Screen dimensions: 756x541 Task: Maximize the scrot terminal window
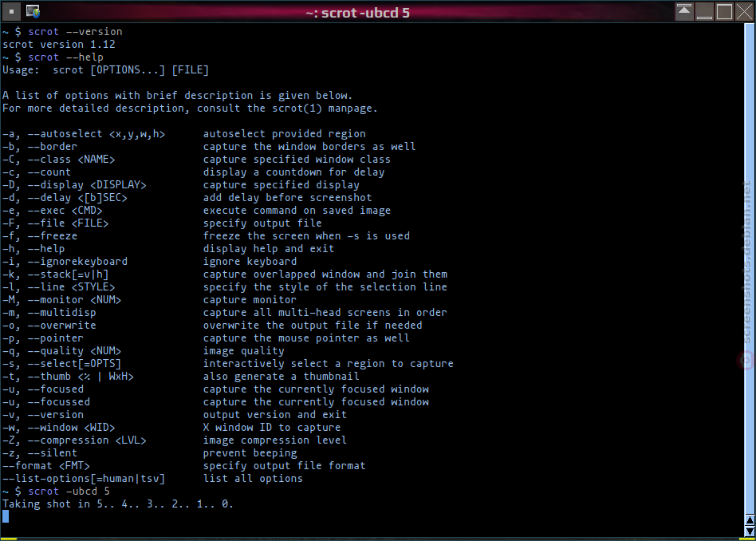tap(724, 11)
